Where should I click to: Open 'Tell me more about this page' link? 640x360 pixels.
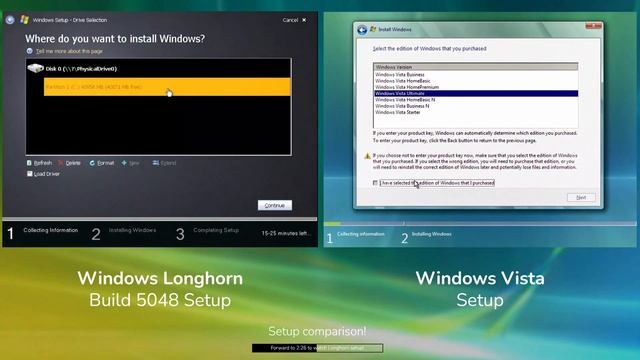69,51
